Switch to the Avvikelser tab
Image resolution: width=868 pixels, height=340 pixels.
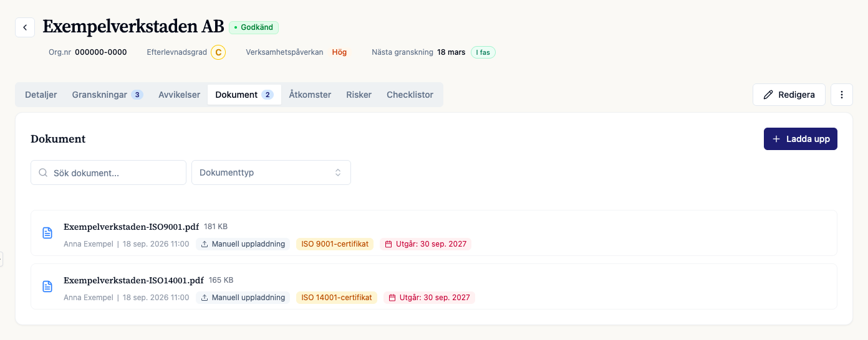click(179, 95)
